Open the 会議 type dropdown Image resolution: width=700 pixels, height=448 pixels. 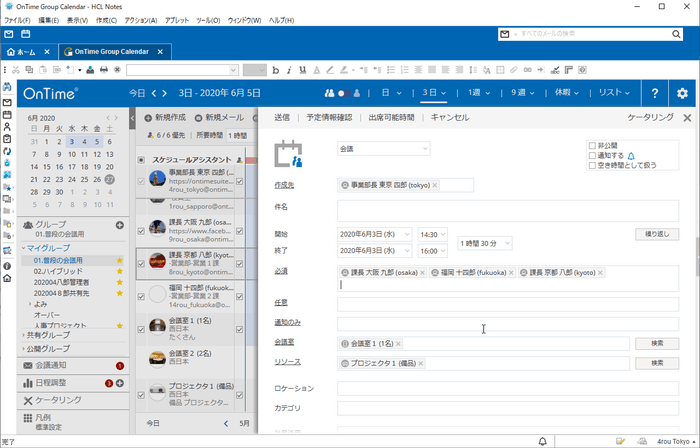(383, 148)
